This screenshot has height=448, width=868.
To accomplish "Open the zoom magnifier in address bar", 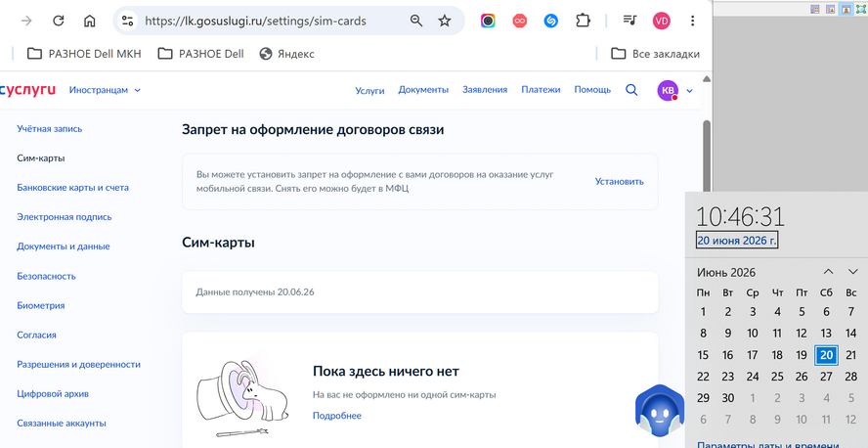I will point(415,22).
